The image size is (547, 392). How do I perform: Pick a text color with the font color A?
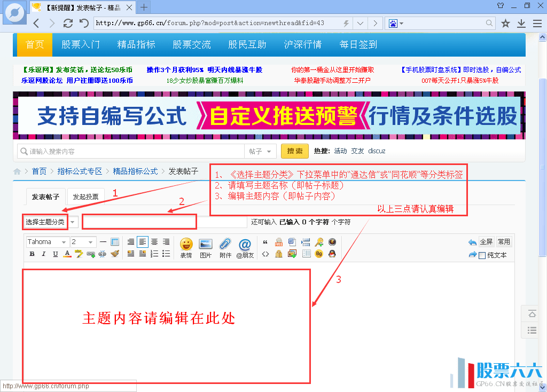67,254
